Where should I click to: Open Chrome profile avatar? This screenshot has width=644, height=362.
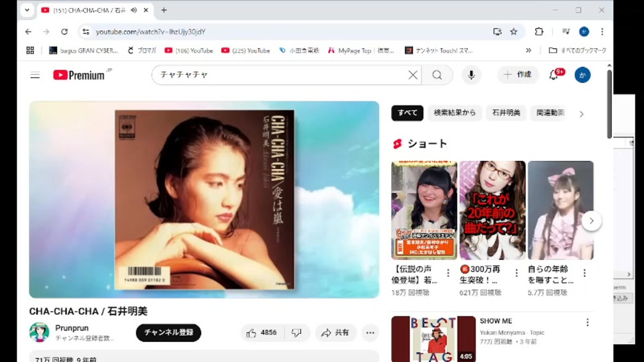point(584,32)
